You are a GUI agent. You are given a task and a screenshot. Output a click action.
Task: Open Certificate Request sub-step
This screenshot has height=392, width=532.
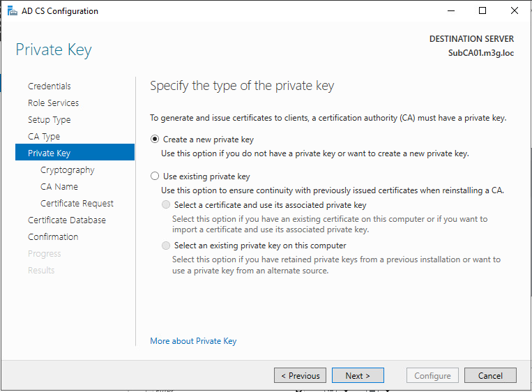tap(77, 204)
